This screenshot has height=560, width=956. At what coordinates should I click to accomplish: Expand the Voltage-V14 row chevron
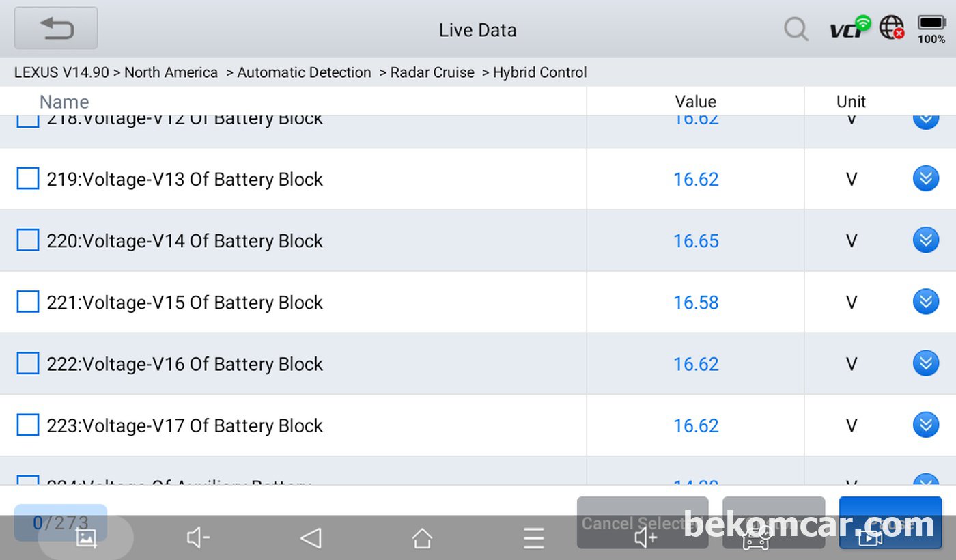[x=926, y=240]
